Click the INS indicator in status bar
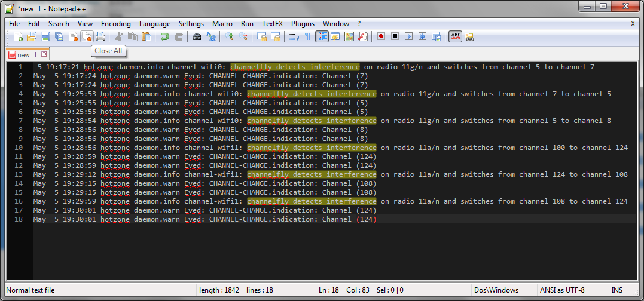Viewport: 644px width, 301px height. click(617, 290)
